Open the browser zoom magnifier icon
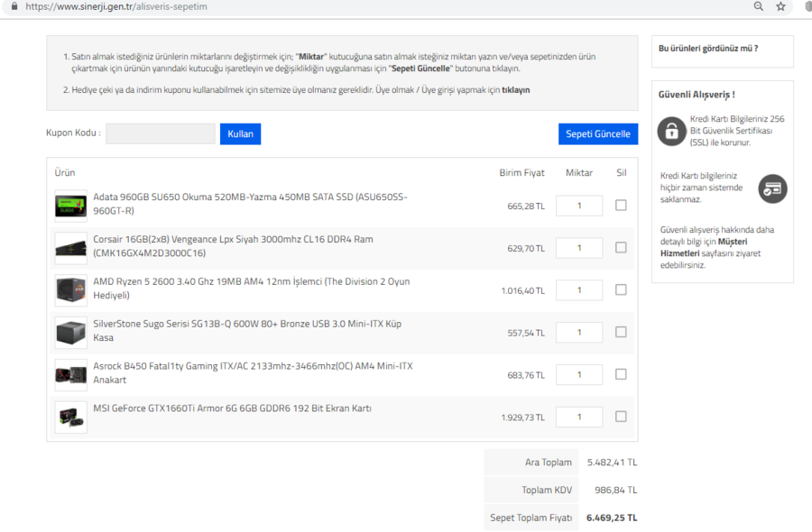Screen dimensions: 812x532 (x=759, y=6)
